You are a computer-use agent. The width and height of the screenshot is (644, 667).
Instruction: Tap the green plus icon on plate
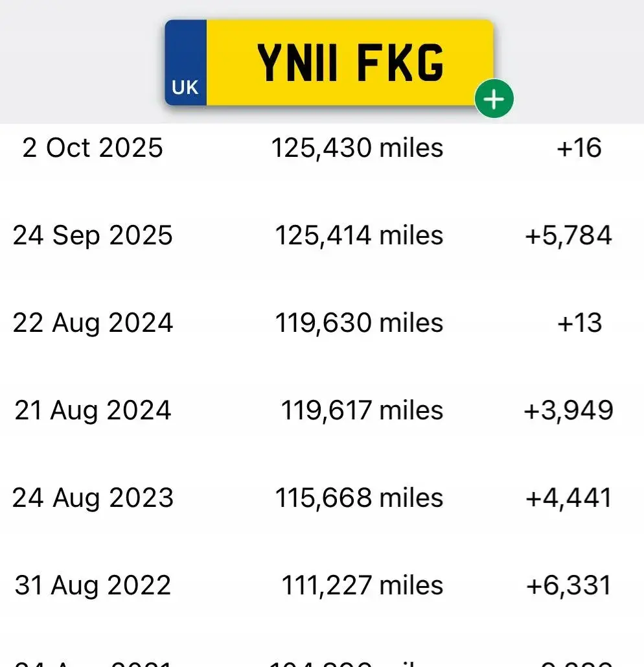(x=494, y=99)
